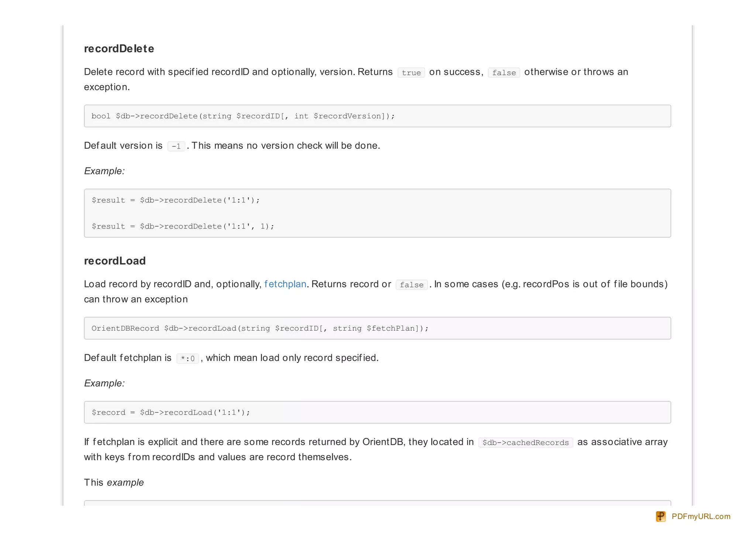
Task: Click the $record = recordLoad example code
Action: [171, 413]
